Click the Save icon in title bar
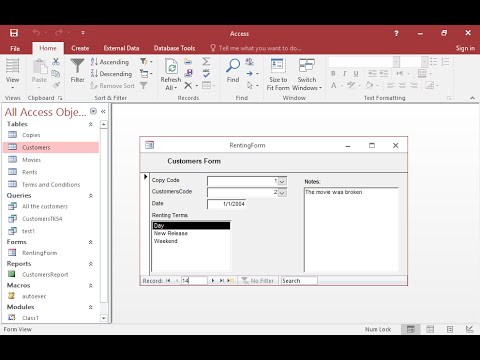 14,33
